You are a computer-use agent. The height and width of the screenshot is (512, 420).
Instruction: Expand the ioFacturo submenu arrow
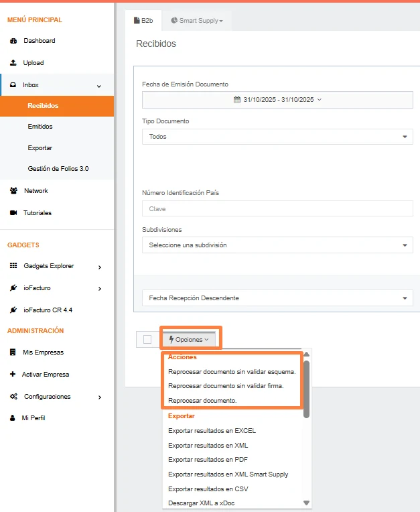(100, 289)
